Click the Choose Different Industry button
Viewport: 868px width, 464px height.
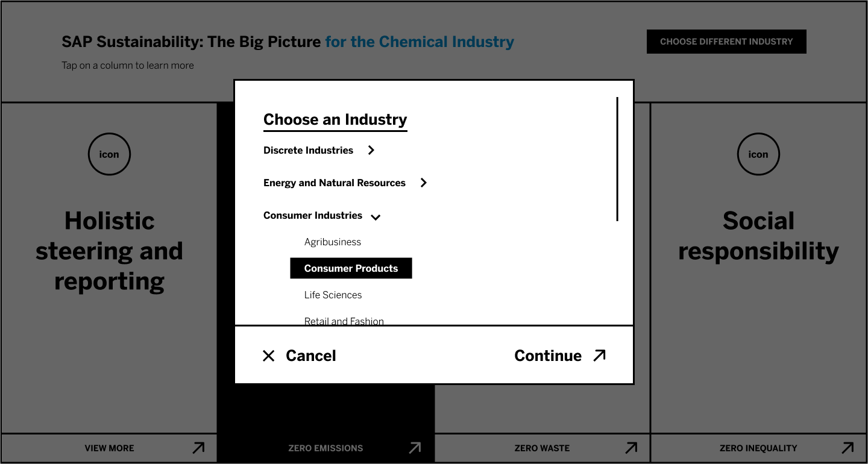point(726,42)
